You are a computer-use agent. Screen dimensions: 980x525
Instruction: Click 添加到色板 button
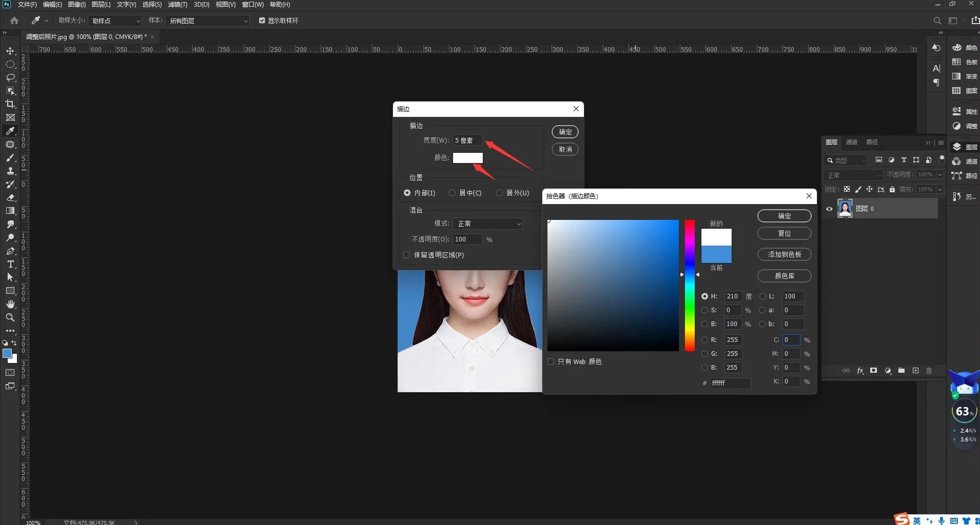pyautogui.click(x=784, y=254)
